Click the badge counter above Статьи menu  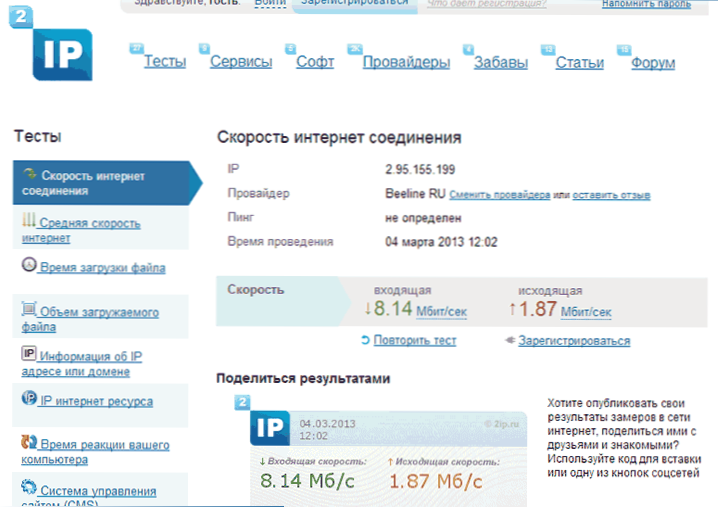pyautogui.click(x=548, y=49)
